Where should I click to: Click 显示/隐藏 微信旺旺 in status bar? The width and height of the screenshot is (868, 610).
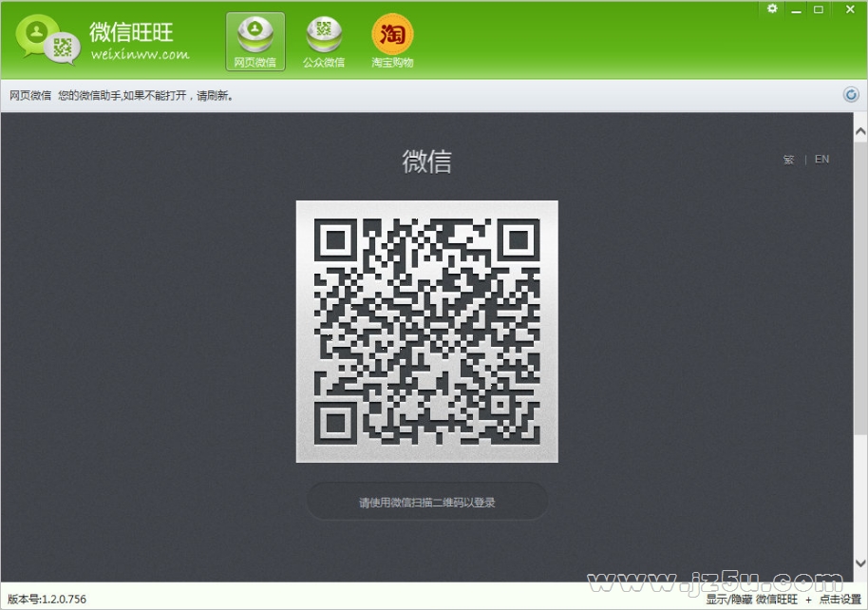(752, 599)
